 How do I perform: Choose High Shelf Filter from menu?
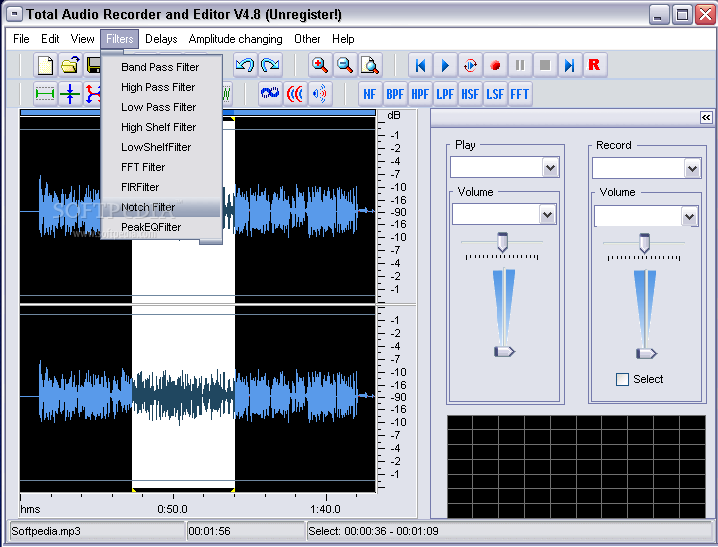[161, 127]
